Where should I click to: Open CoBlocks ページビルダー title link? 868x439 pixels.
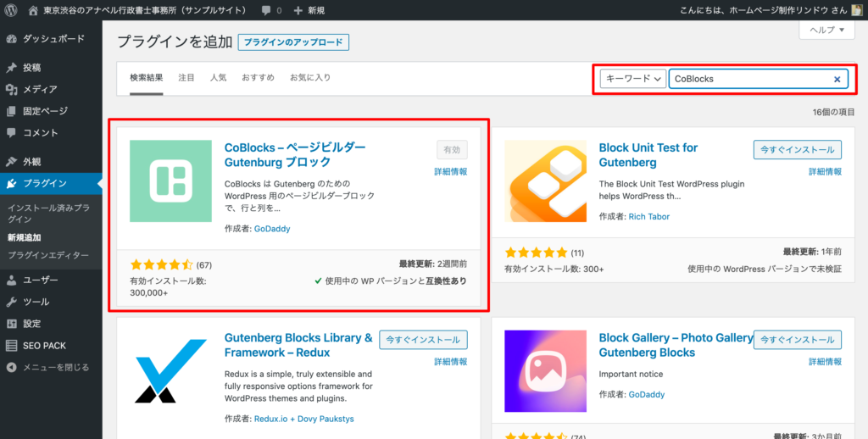[295, 155]
